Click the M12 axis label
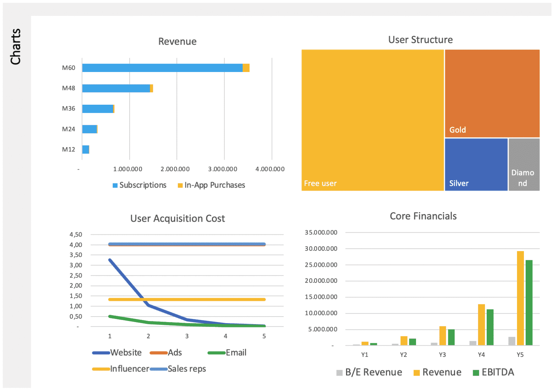 [x=69, y=150]
